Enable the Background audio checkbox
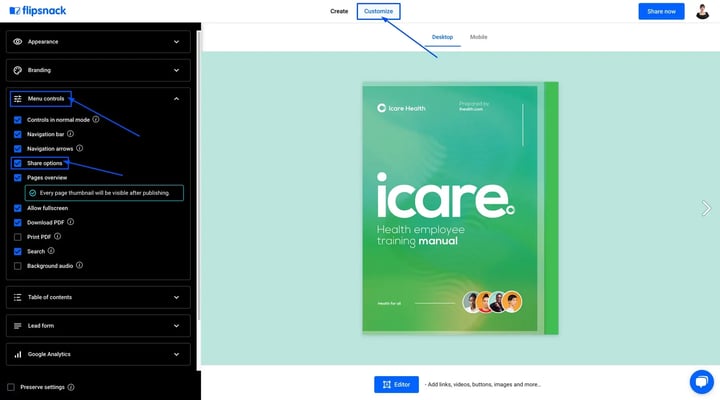The height and width of the screenshot is (400, 720). coord(17,266)
